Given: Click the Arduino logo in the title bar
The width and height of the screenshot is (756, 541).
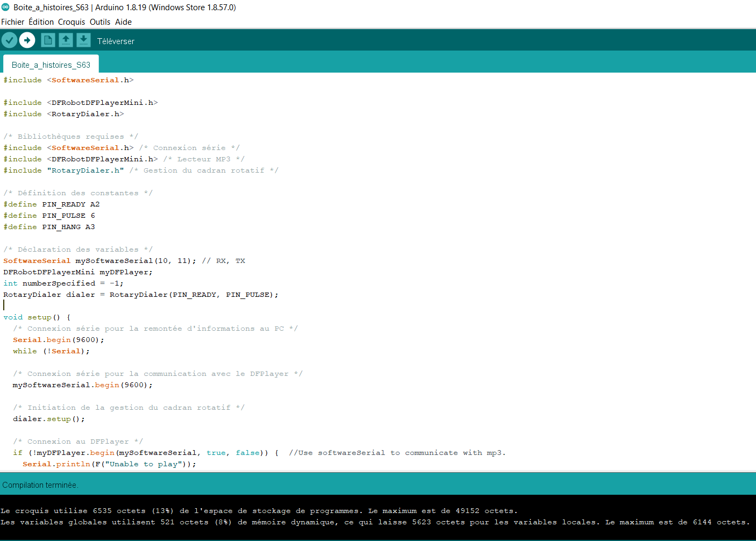Looking at the screenshot, I should [x=6, y=7].
